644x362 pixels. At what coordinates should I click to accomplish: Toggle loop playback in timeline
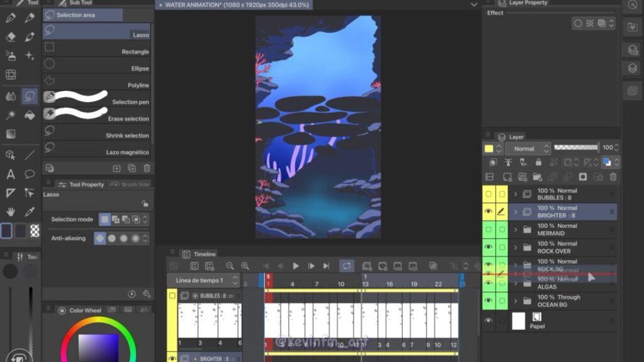347,266
